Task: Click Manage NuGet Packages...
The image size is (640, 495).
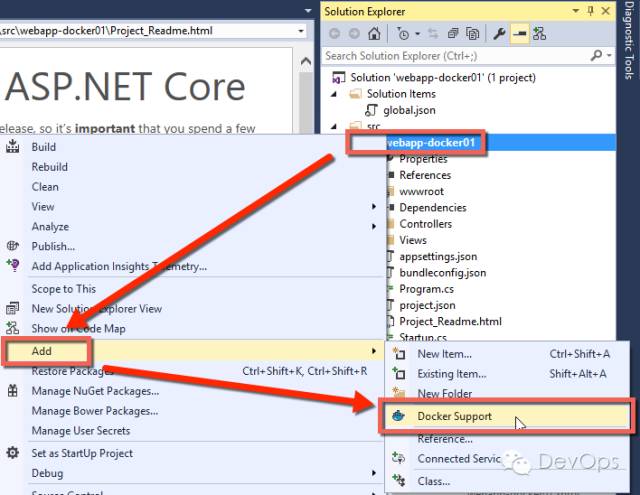Action: 96,391
